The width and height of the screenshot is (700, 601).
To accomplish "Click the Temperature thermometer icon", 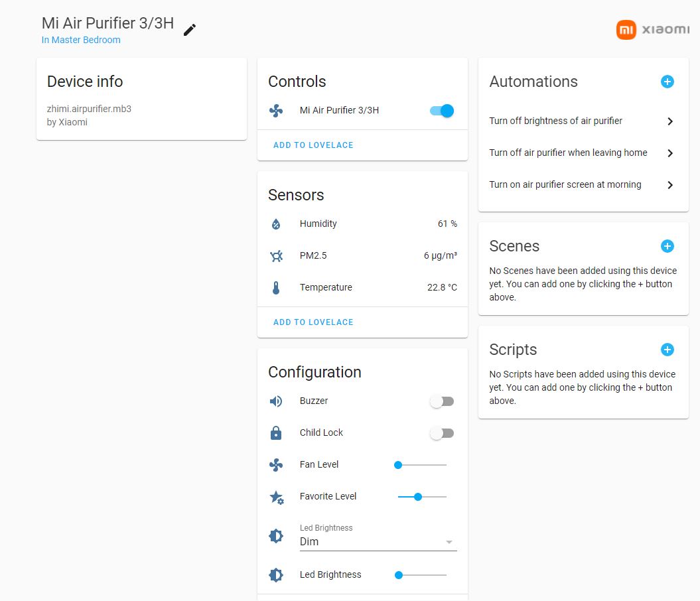I will (x=276, y=288).
